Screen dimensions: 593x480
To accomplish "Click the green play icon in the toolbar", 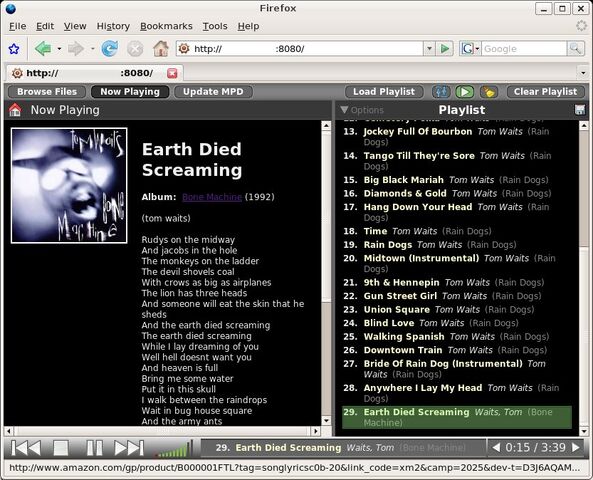I will [465, 92].
